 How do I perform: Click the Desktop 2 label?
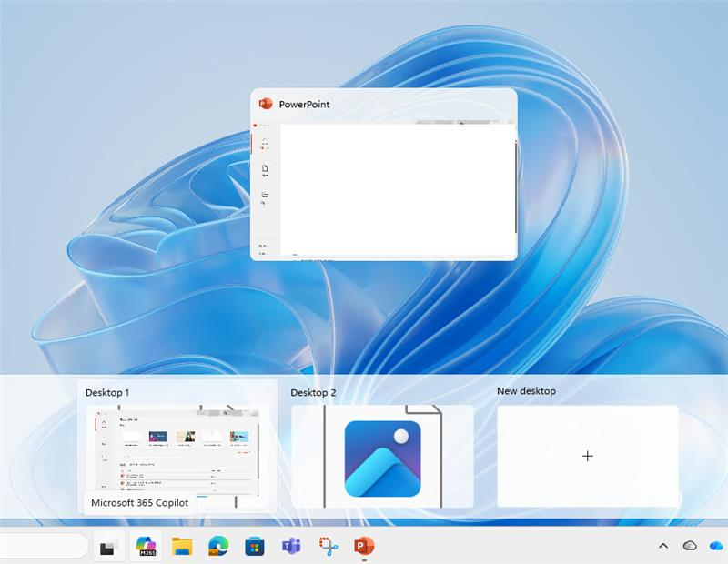(x=313, y=393)
